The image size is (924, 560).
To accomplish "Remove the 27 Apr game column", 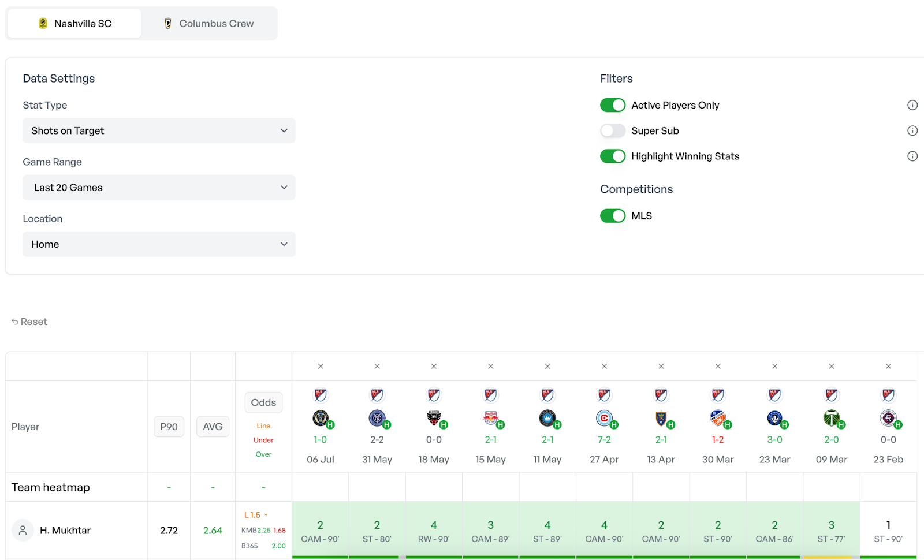I will (604, 366).
